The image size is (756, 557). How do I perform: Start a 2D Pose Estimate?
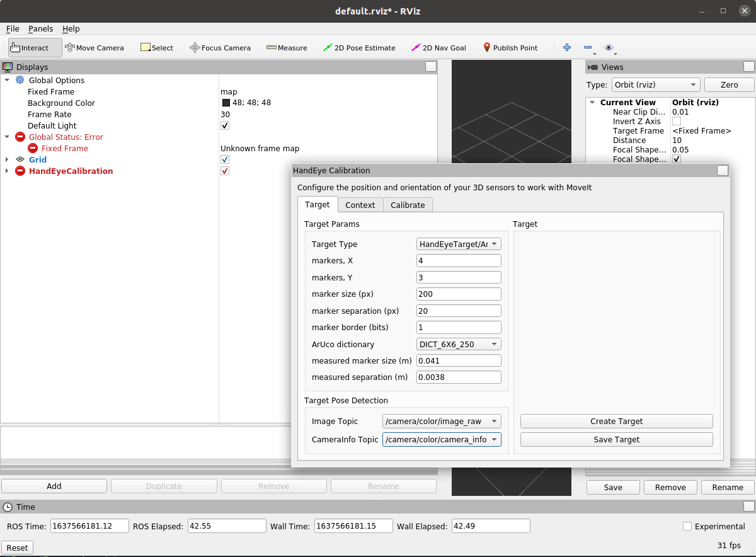coord(359,47)
